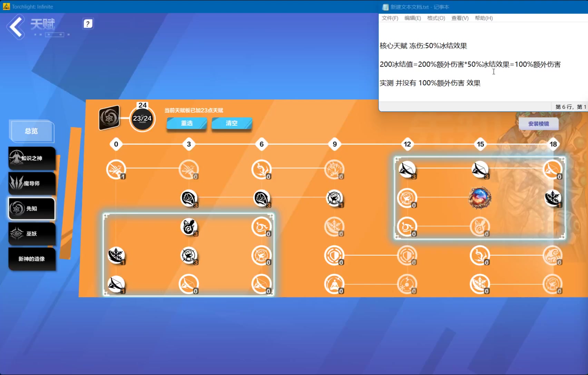The height and width of the screenshot is (375, 588).
Task: Click the 安装棱镜 install prism button
Action: (x=538, y=124)
